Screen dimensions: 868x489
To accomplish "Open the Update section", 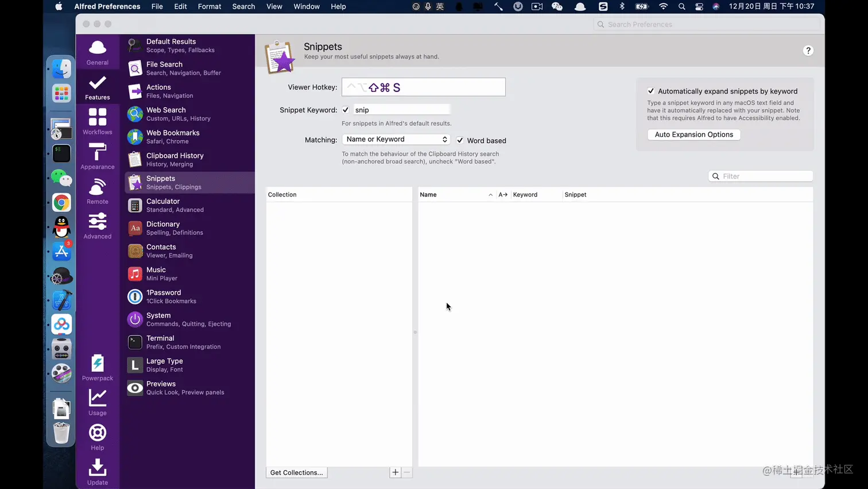I will 98,472.
